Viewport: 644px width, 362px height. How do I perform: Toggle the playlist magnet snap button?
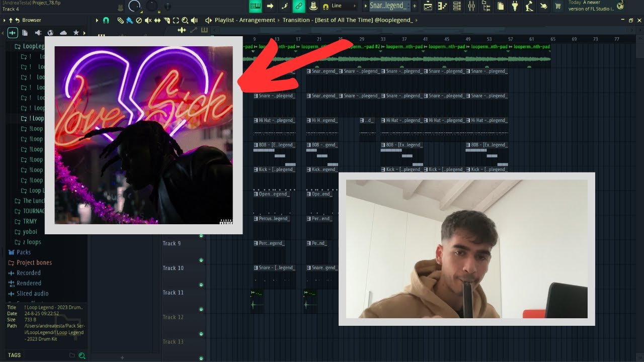[x=106, y=20]
